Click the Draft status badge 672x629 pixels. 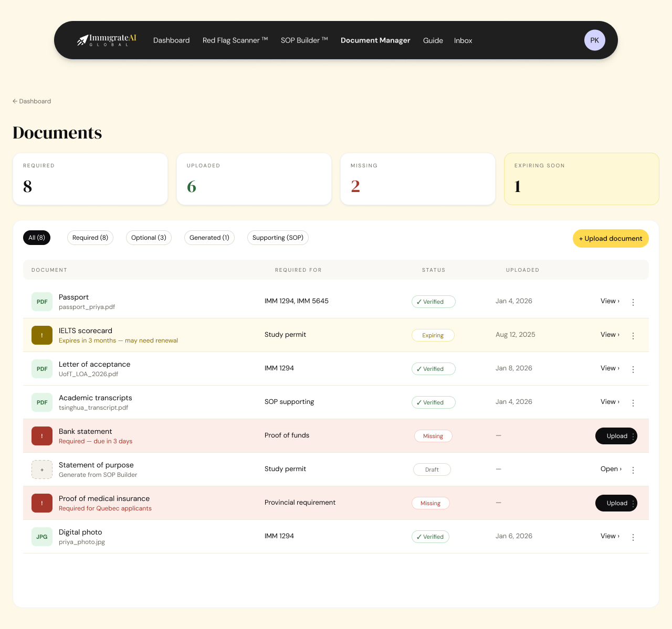click(x=432, y=470)
